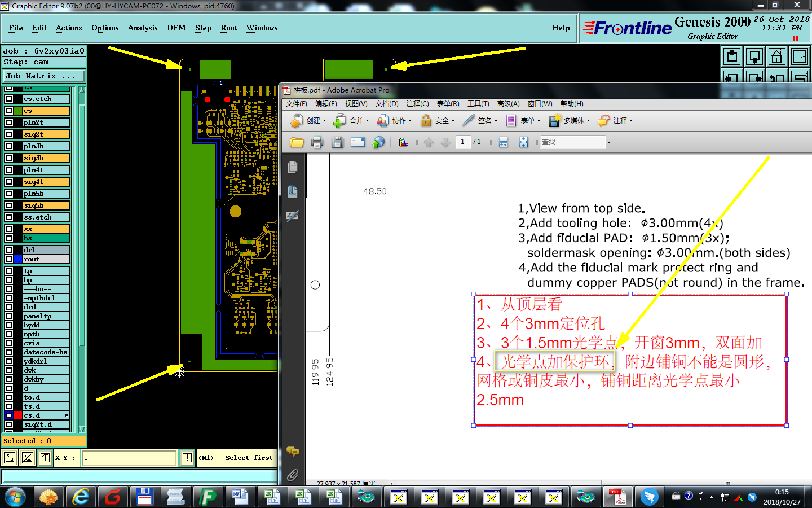Viewport: 812px width, 508px height.
Task: Open the File menu in Genesis
Action: (16, 28)
